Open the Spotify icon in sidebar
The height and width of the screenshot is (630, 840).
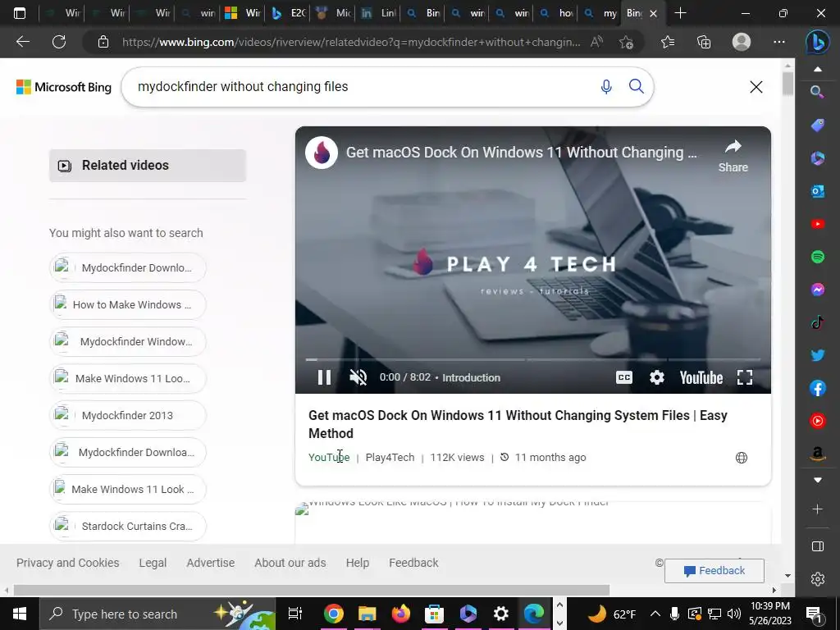pos(818,257)
